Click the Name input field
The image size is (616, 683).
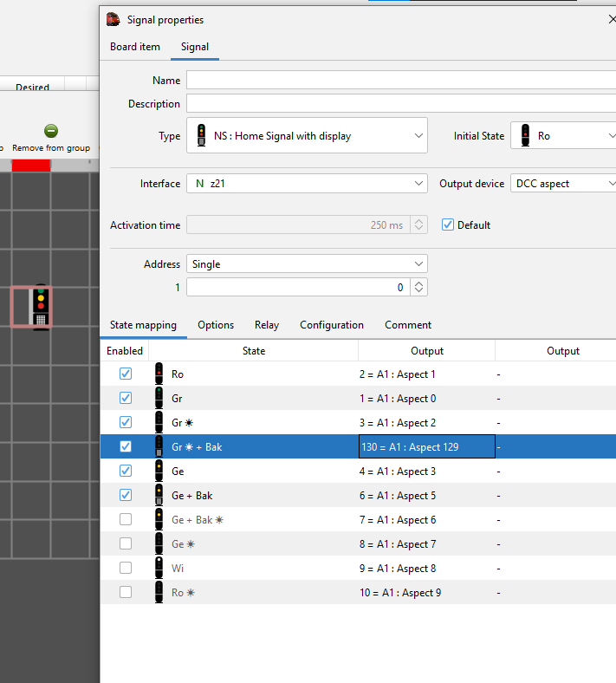tap(400, 81)
